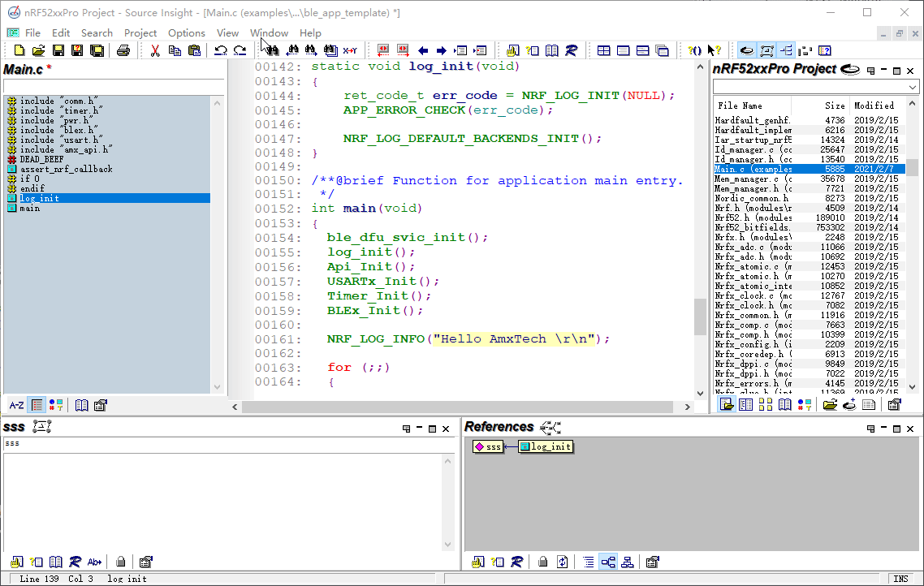Click the Go Back blue arrow icon
The width and height of the screenshot is (924, 586).
(x=422, y=50)
